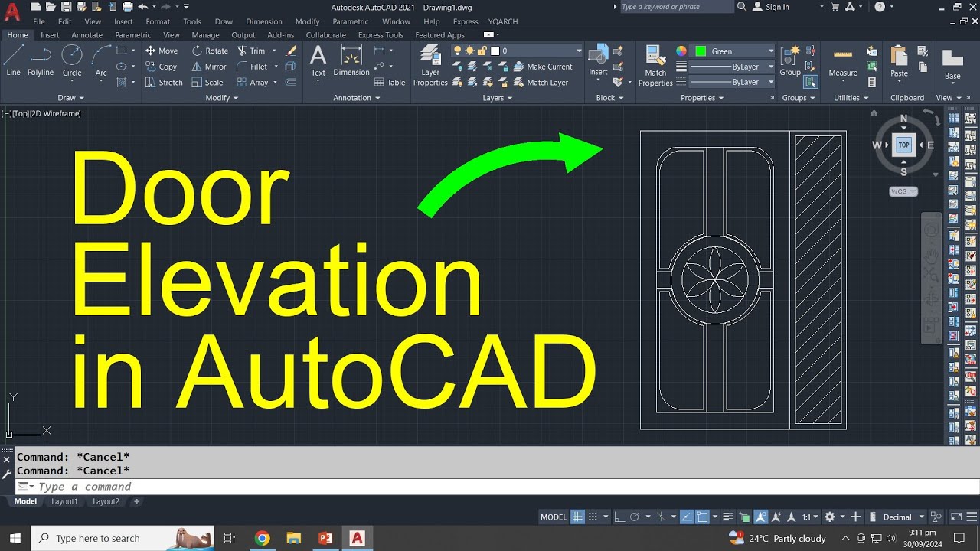
Task: Toggle ortho mode in status bar
Action: (x=619, y=517)
